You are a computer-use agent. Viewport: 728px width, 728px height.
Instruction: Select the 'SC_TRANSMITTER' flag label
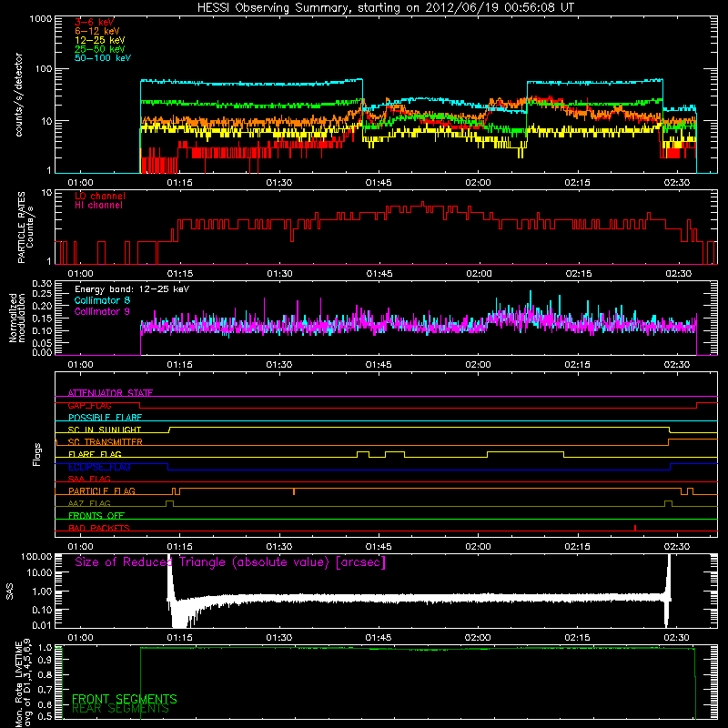pos(106,442)
